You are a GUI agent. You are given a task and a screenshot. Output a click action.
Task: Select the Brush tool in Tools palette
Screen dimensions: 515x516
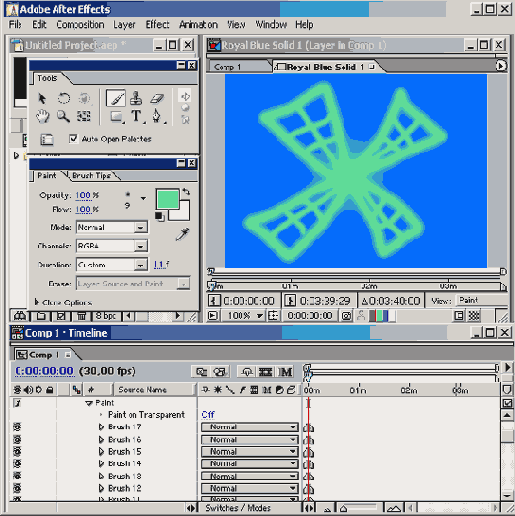click(x=116, y=98)
